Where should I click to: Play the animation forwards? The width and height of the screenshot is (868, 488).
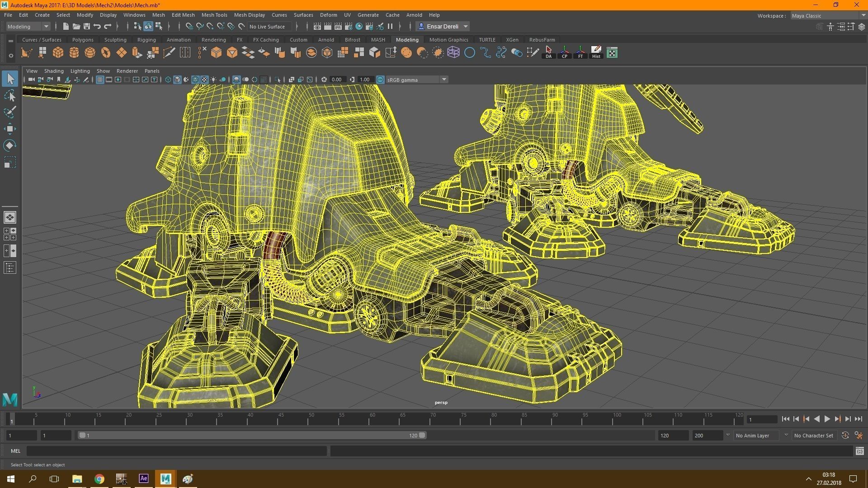click(x=827, y=419)
